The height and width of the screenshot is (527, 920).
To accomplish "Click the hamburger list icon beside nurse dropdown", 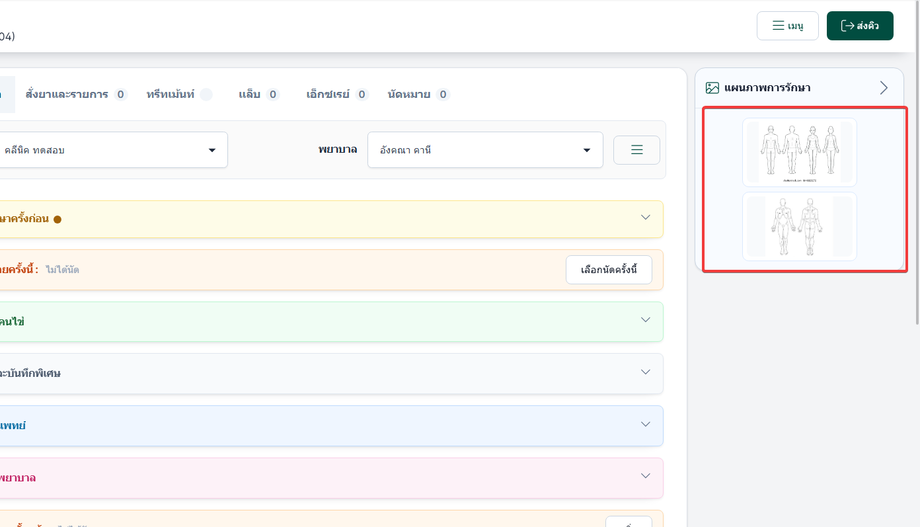I will 637,150.
